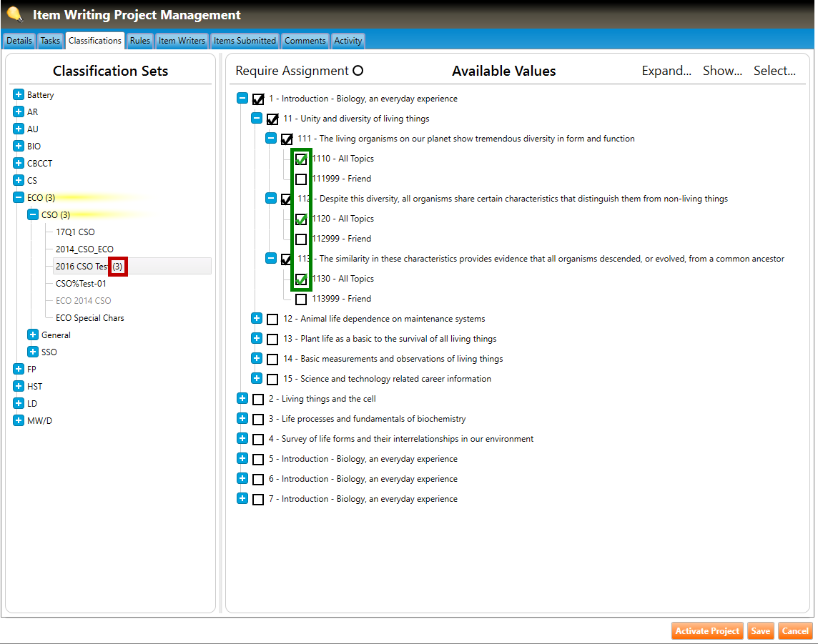This screenshot has width=818, height=644.
Task: Check 2 - Living things and the cell
Action: point(258,400)
